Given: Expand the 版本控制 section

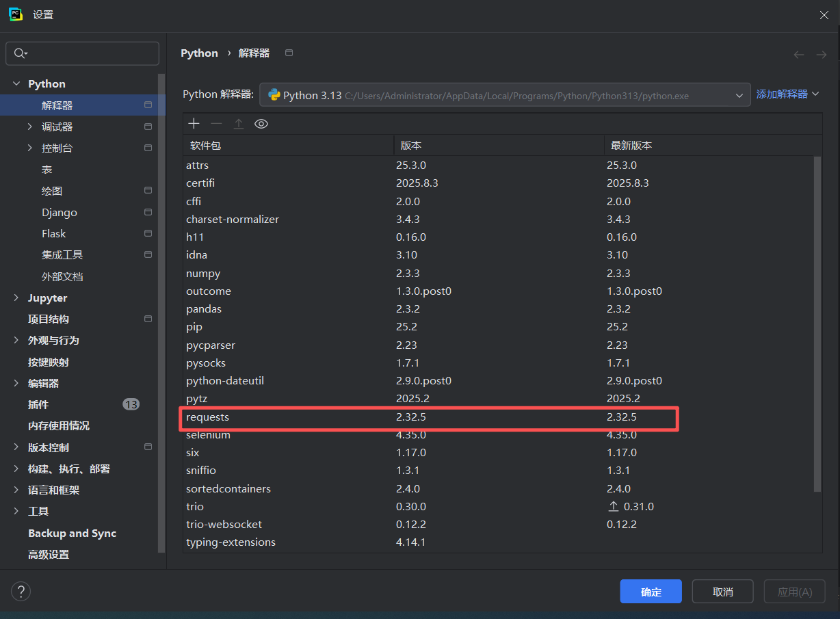Looking at the screenshot, I should tap(16, 447).
